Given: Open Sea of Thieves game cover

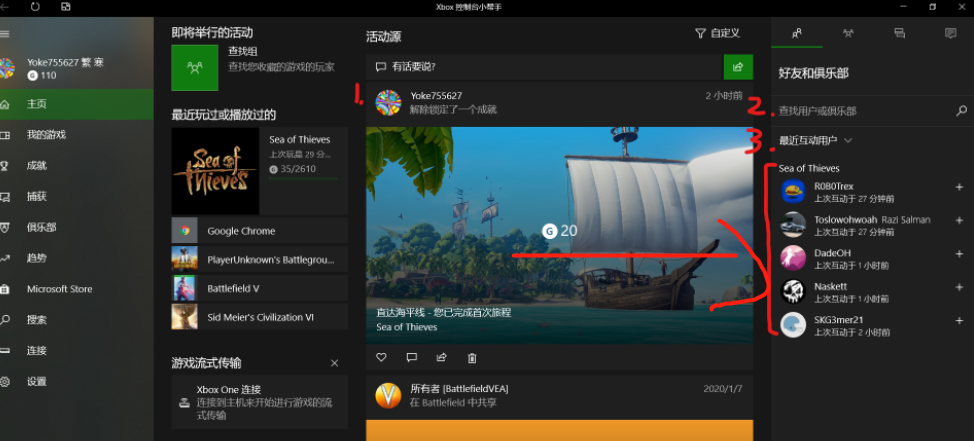Looking at the screenshot, I should (x=215, y=171).
